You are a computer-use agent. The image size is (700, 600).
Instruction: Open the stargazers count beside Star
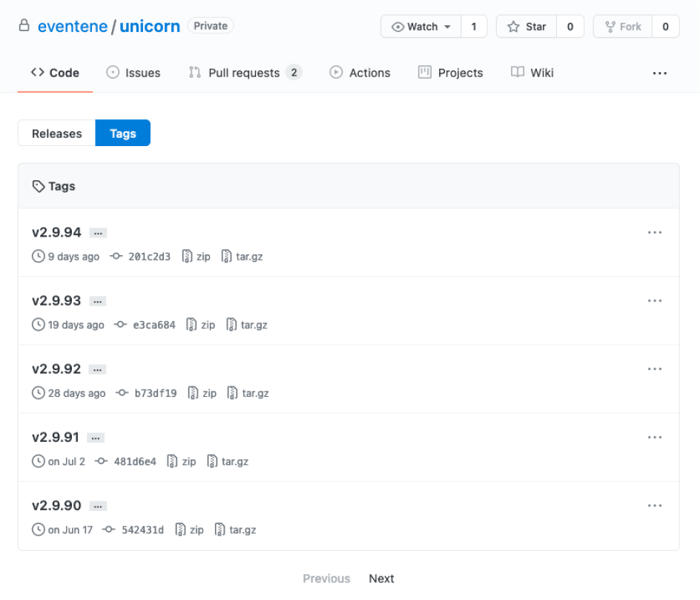pyautogui.click(x=570, y=27)
